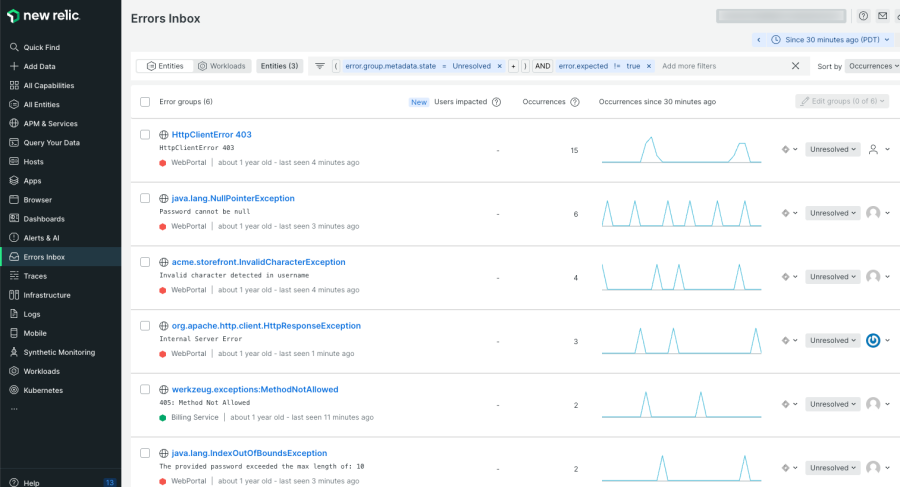Click the plus button in filter bar
Image resolution: width=900 pixels, height=487 pixels.
[513, 66]
